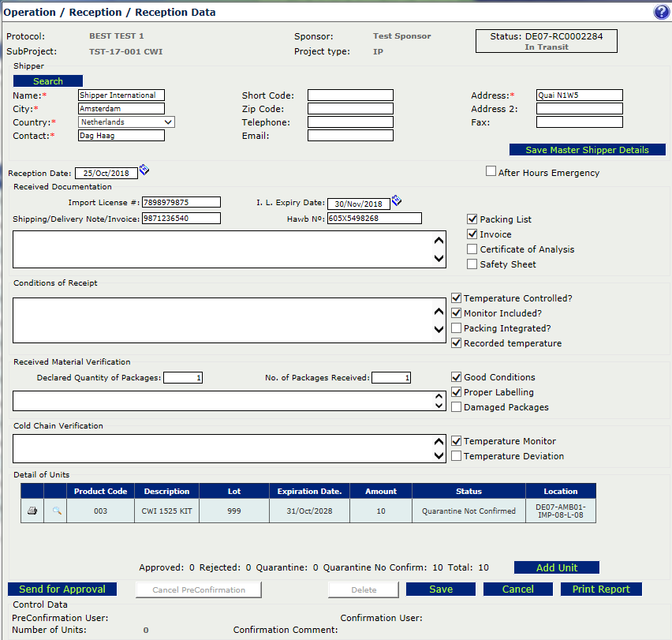
Task: Click the Hawb Nº input field
Action: (x=375, y=218)
